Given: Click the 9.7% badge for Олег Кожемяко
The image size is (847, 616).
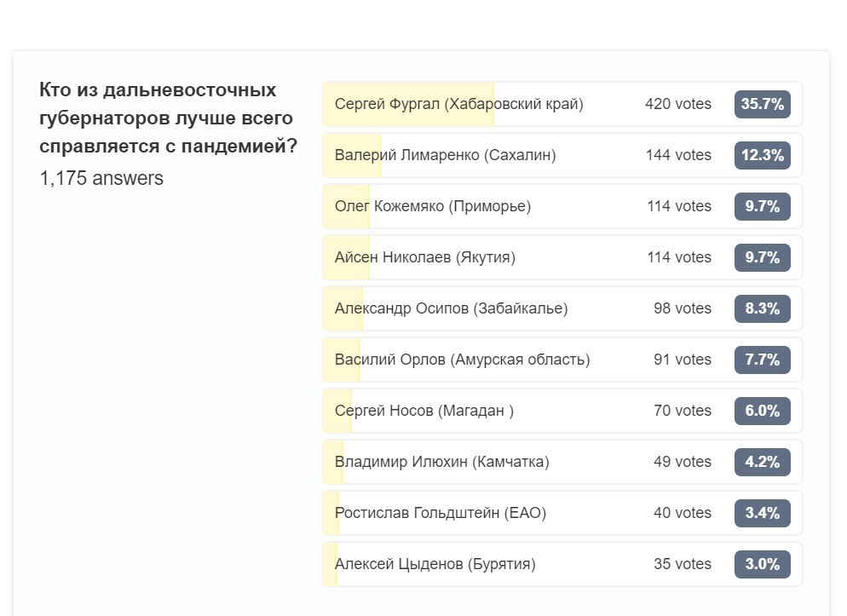Looking at the screenshot, I should (x=762, y=206).
